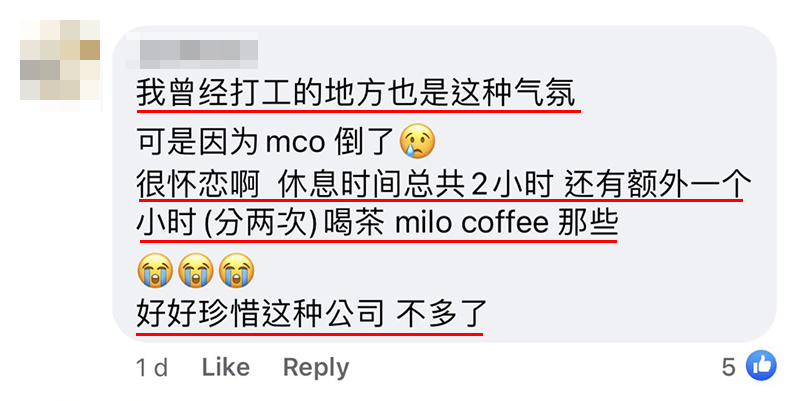Click the single crying face emoji after mco 倒了
The image size is (800, 401).
point(417,140)
